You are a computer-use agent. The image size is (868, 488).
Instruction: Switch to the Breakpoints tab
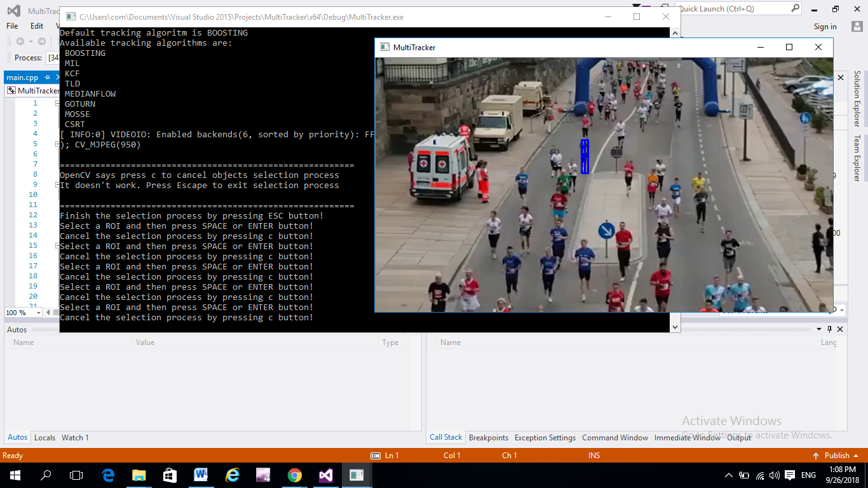489,438
